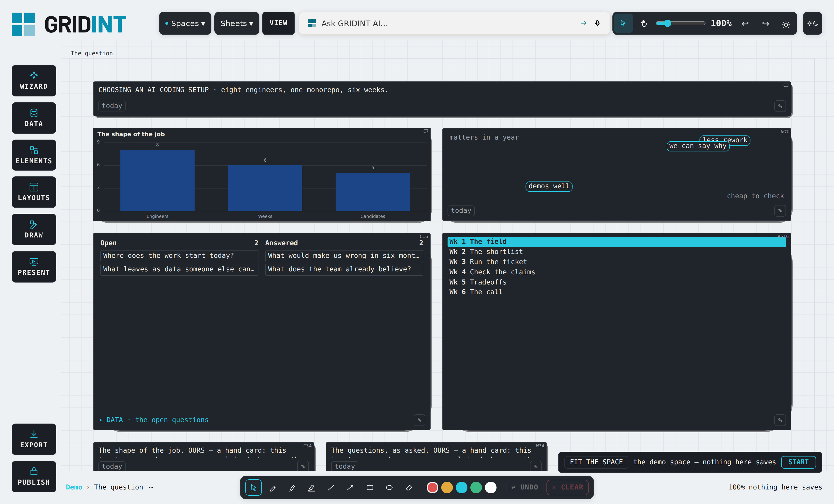Select Wk 1 The field row
834x504 pixels.
616,242
